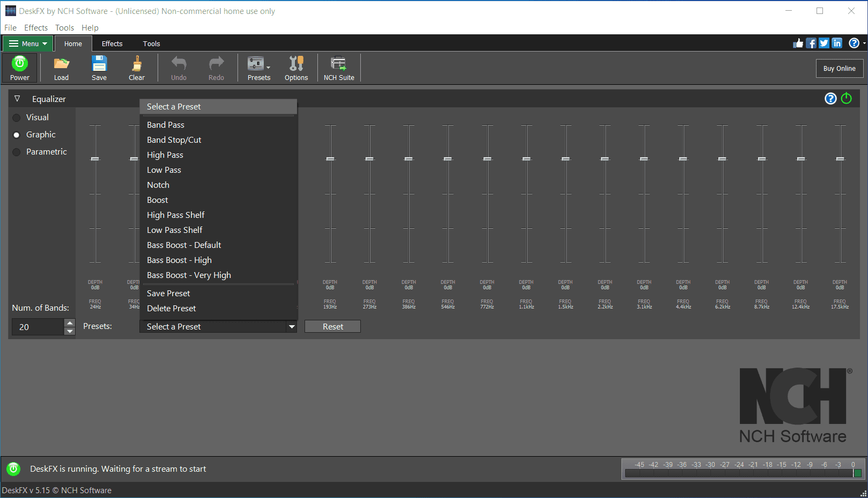Choose the Low Pass Shelf preset

[218, 230]
